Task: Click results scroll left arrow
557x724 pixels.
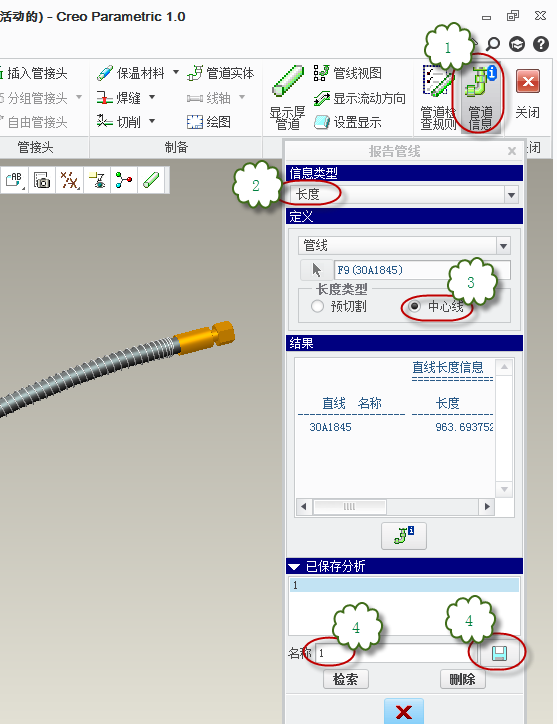Action: (x=303, y=507)
